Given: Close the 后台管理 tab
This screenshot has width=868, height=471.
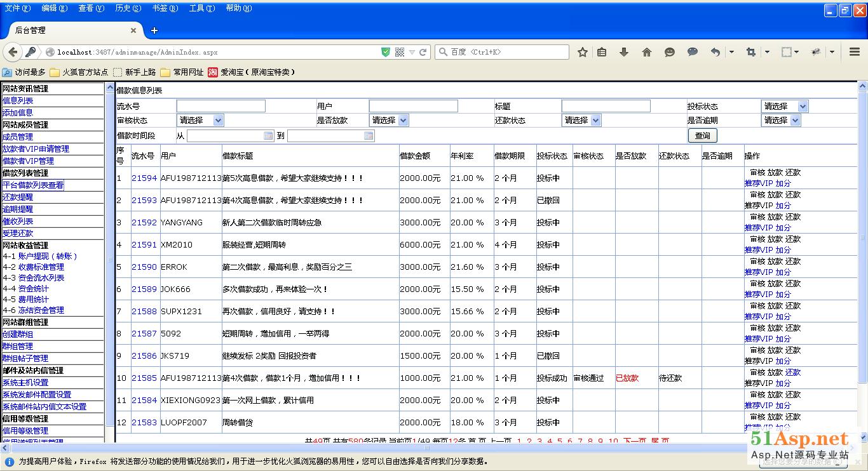Looking at the screenshot, I should click(x=133, y=30).
